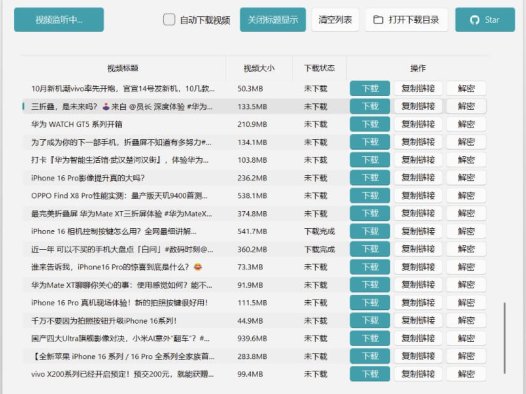The height and width of the screenshot is (394, 526).
Task: Download the 541.7MB iPhone 16 video again
Action: [x=370, y=231]
